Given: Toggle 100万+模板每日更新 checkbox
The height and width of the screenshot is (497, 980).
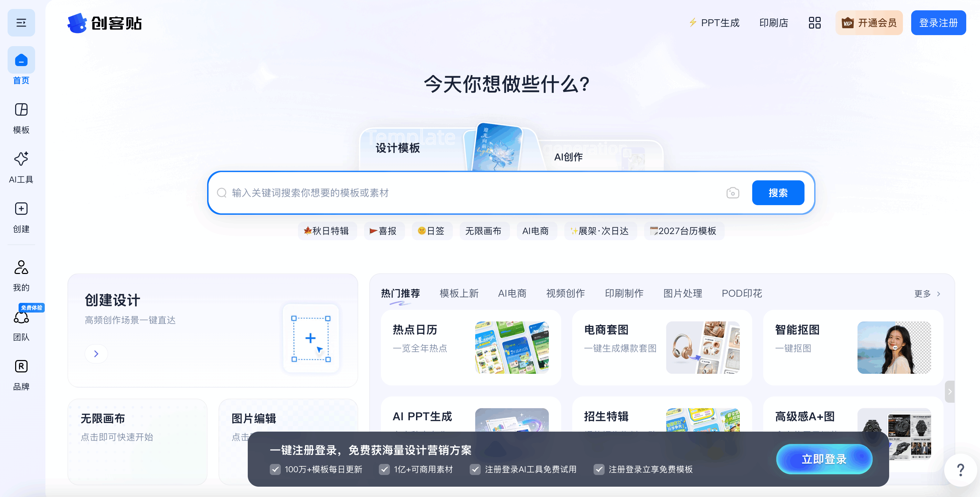Looking at the screenshot, I should [x=275, y=469].
